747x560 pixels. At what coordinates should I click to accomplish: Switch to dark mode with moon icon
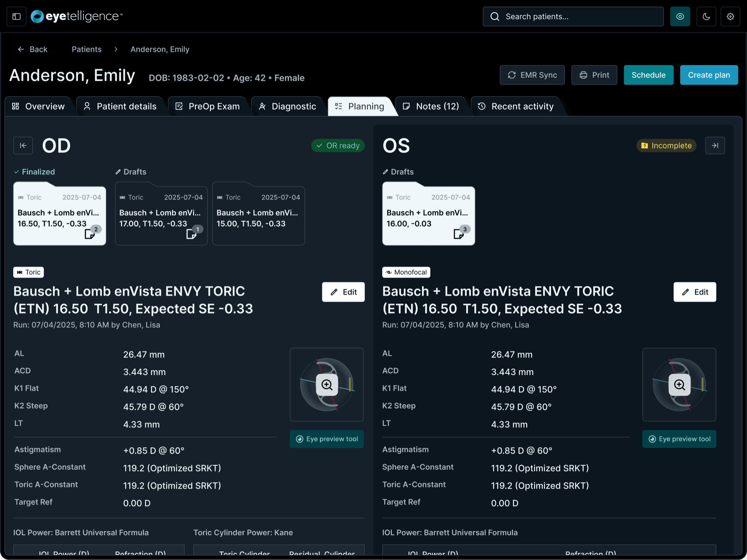click(x=706, y=17)
